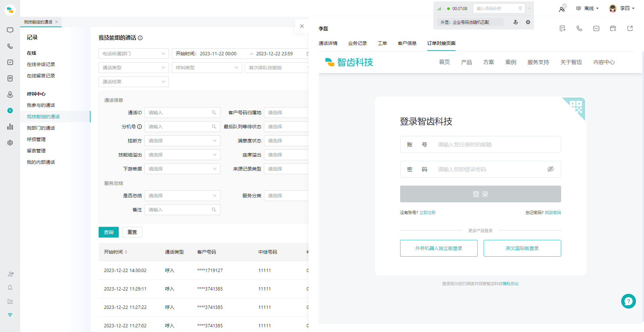The width and height of the screenshot is (644, 332).
Task: Open the settings gear sidebar icon
Action: [x=10, y=143]
